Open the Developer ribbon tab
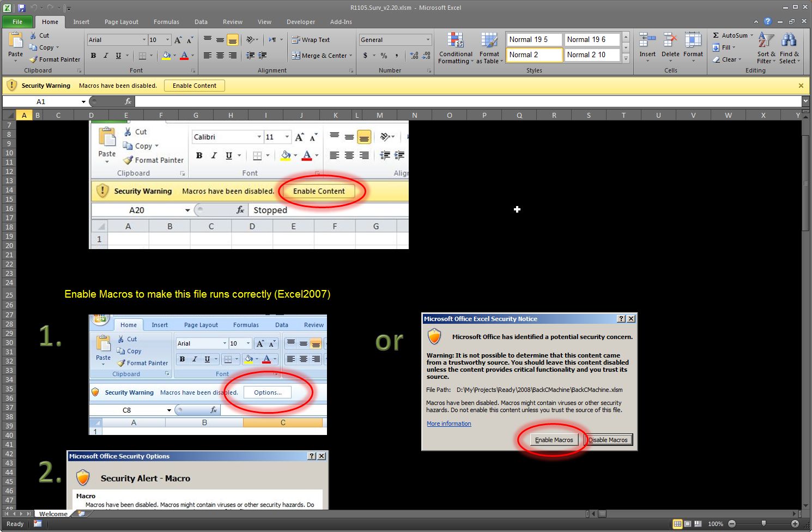 pos(301,22)
